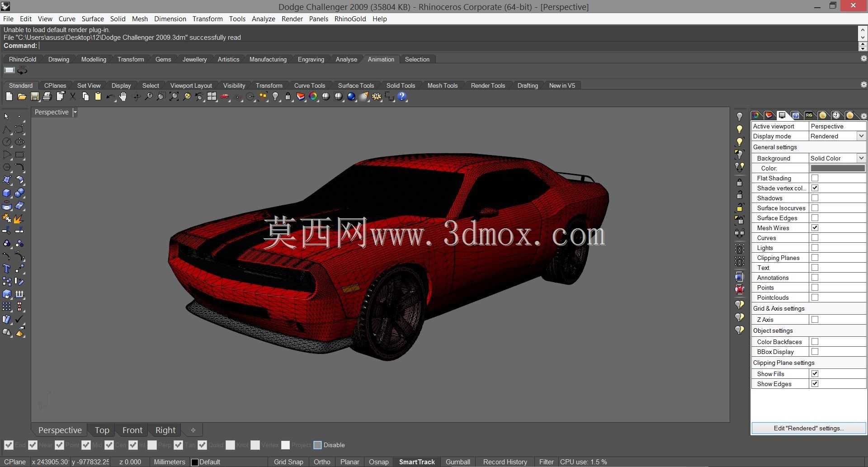Undo with the curved arrow icon
This screenshot has width=868, height=467.
pyautogui.click(x=110, y=97)
